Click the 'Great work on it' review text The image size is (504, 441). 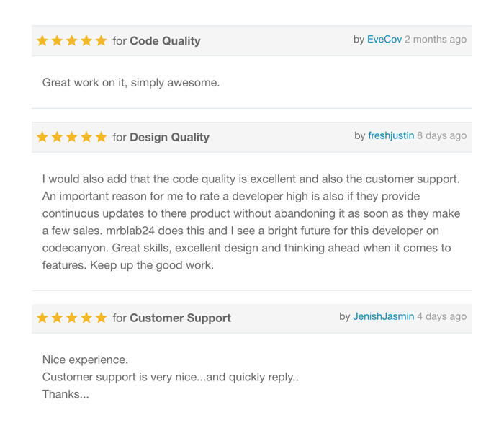click(131, 83)
